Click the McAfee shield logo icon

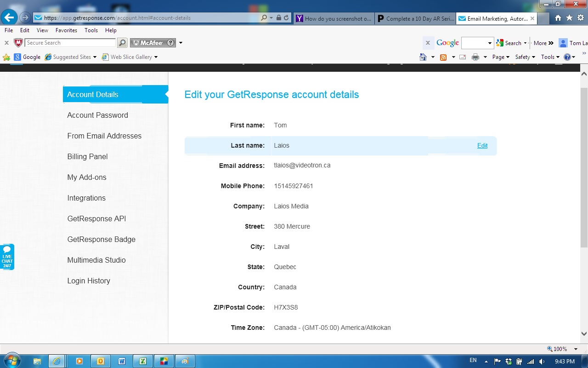18,43
